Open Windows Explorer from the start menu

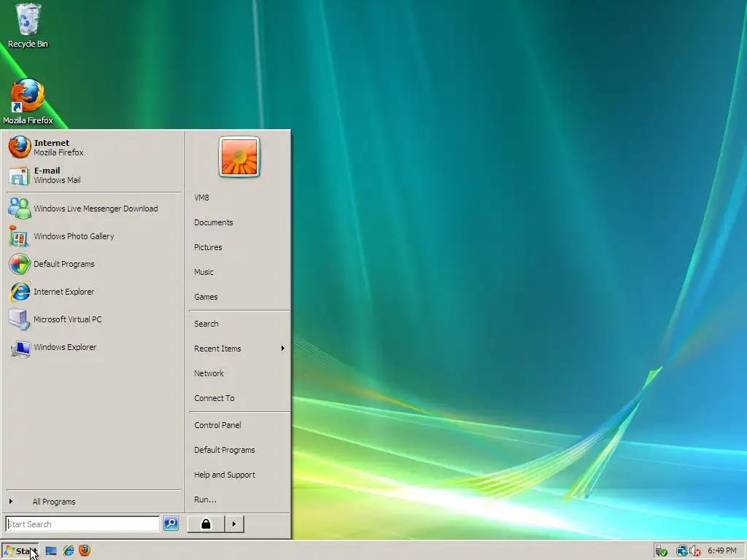coord(94,347)
